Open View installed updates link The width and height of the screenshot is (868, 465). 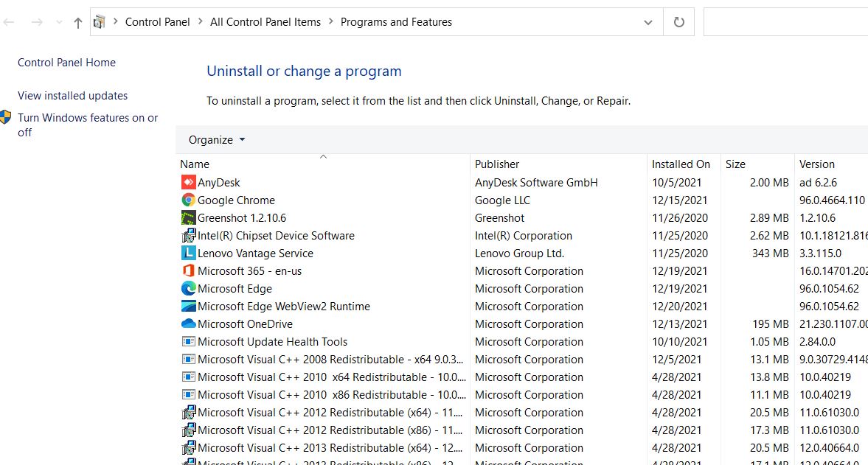(72, 96)
